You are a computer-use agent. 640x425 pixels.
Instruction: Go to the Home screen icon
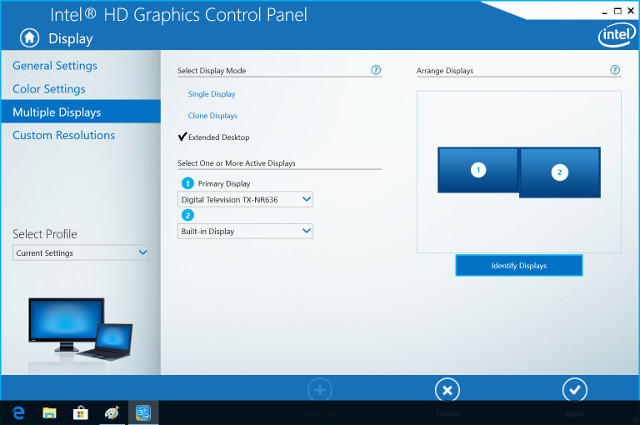29,38
